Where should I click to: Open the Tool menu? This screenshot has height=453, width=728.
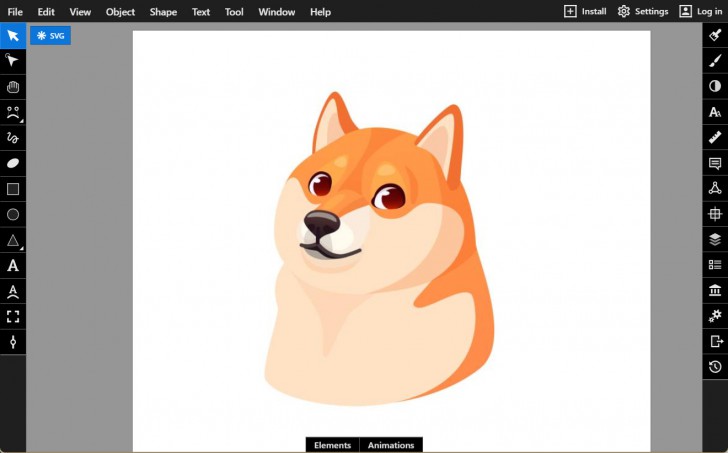click(234, 12)
